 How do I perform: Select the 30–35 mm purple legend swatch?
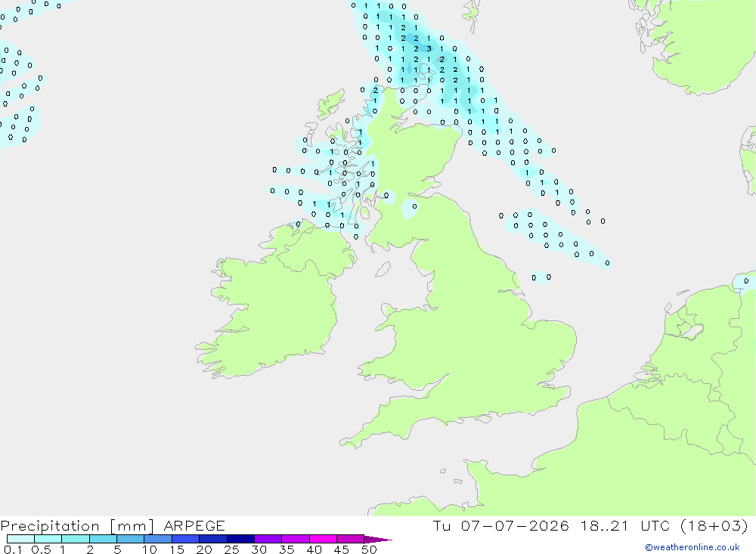(x=268, y=539)
